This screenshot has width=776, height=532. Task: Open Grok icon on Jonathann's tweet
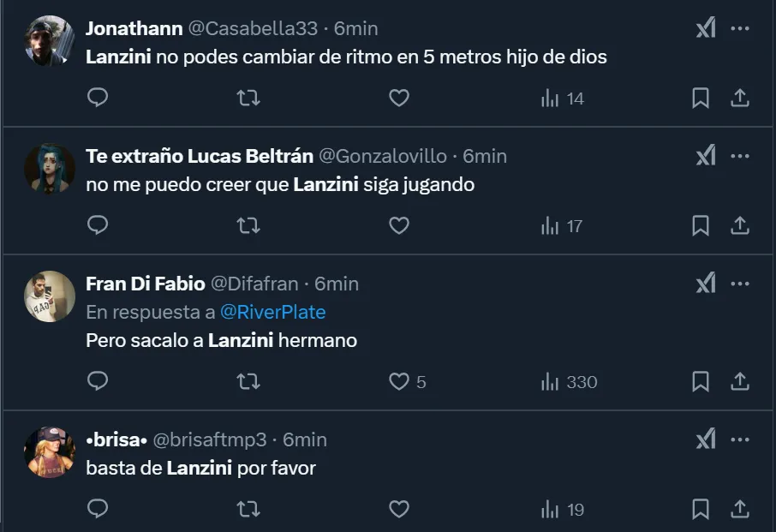705,28
